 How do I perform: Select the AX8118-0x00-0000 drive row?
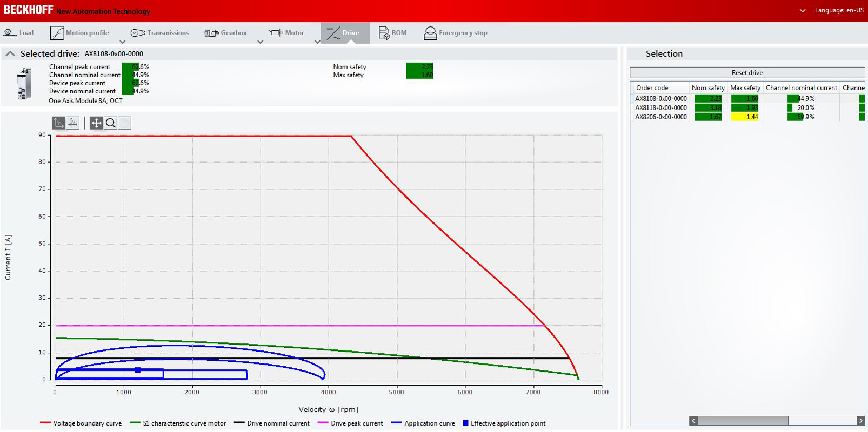coord(749,107)
